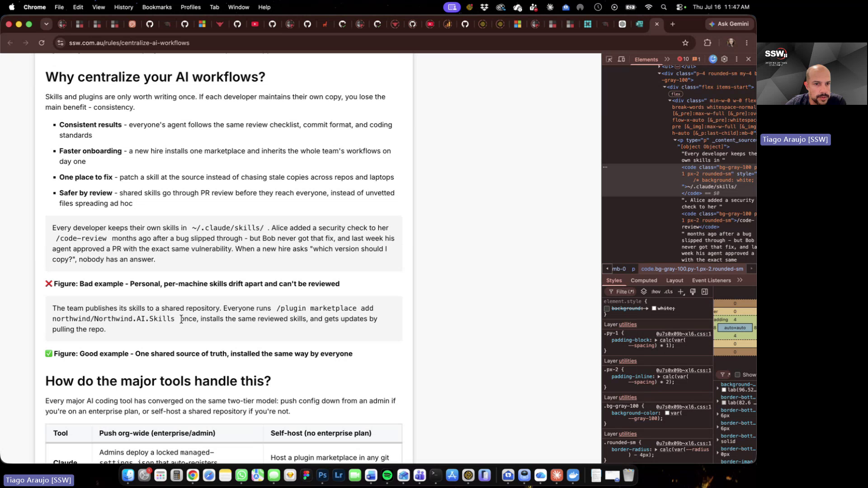Switch to the Event Listeners tab

(x=711, y=280)
